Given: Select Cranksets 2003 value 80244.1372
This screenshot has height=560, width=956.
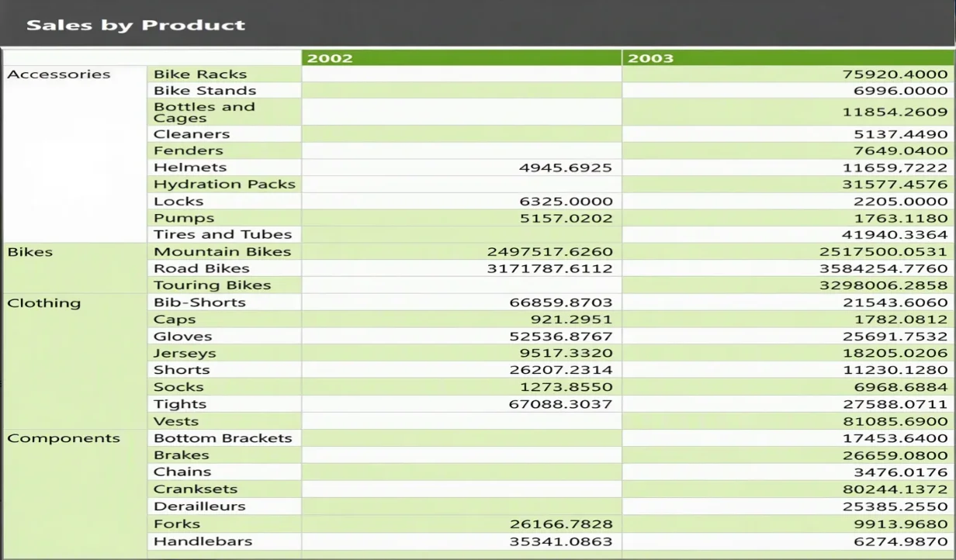Looking at the screenshot, I should (x=895, y=489).
